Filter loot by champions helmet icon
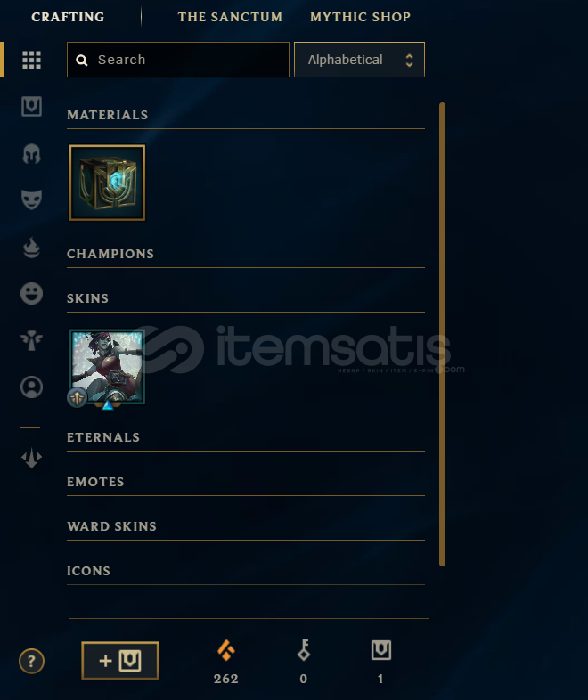 [31, 153]
